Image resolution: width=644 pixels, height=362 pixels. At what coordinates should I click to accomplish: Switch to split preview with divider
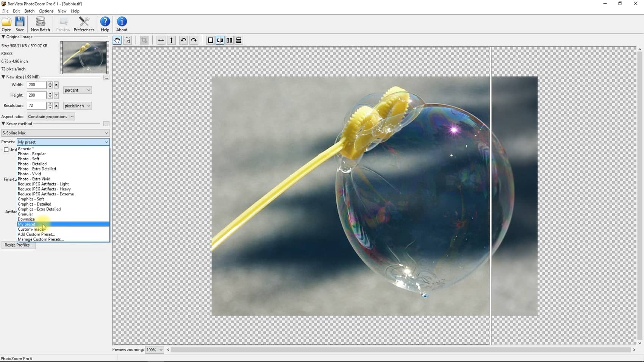[220, 40]
